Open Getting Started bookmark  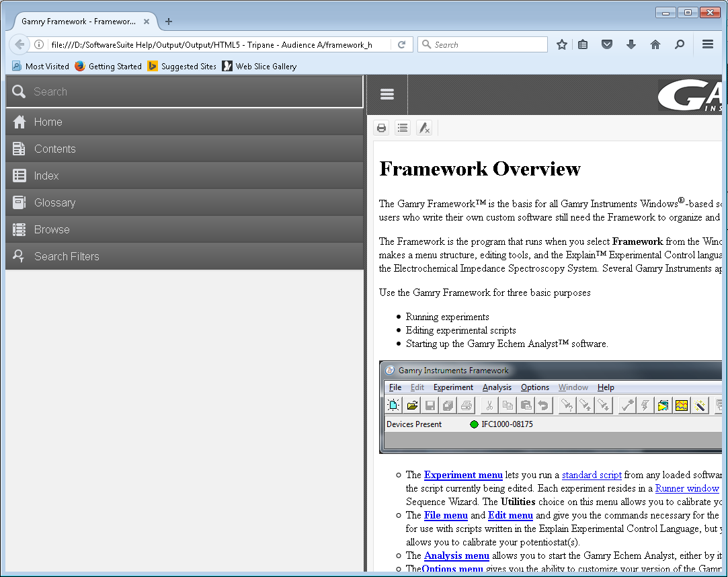(x=108, y=67)
